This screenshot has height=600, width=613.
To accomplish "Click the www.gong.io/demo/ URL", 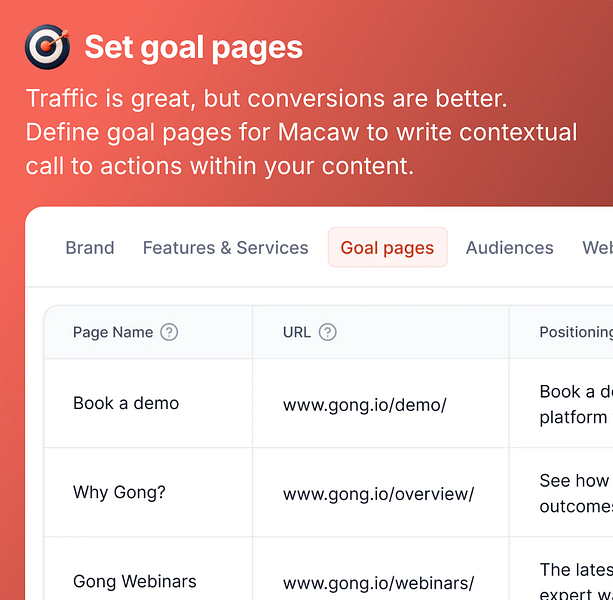I will point(365,404).
